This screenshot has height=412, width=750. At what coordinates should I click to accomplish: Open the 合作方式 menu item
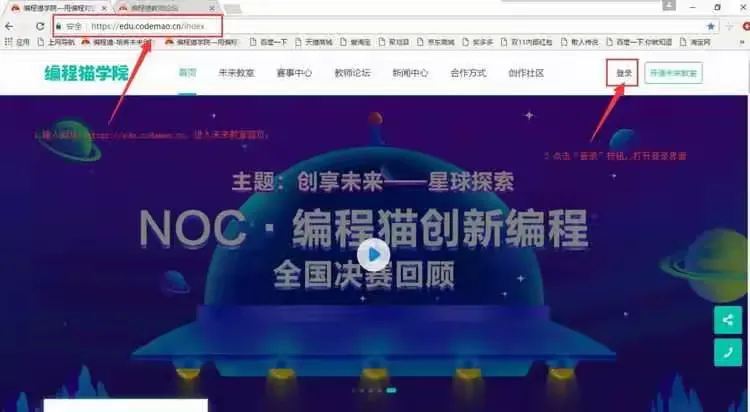tap(468, 73)
